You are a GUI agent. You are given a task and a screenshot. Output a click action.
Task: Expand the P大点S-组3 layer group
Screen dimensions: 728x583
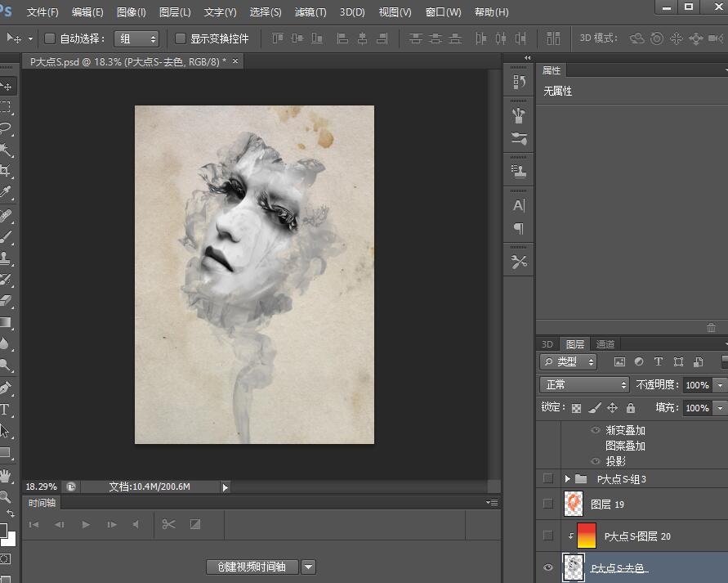(567, 479)
